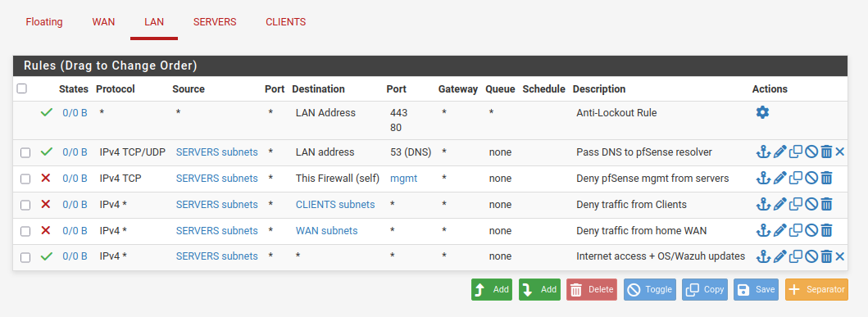Open SERVERS subnets source in Pass DNS row
868x317 pixels.
(x=216, y=152)
